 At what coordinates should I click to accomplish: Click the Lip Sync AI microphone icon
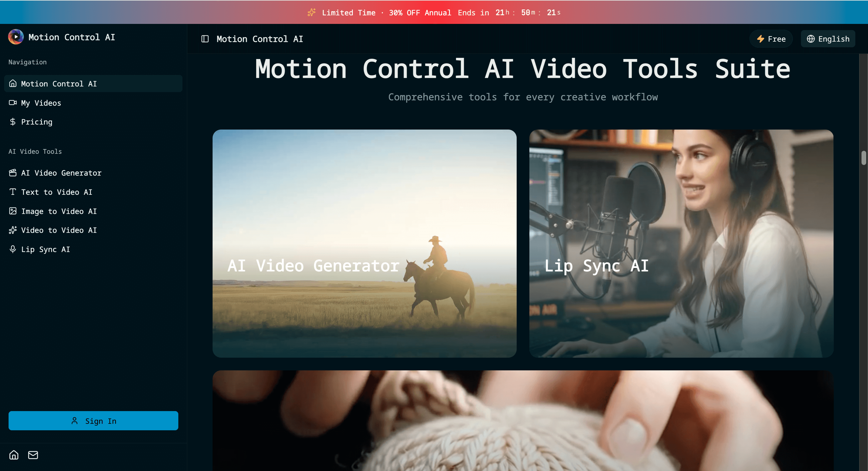pos(12,249)
